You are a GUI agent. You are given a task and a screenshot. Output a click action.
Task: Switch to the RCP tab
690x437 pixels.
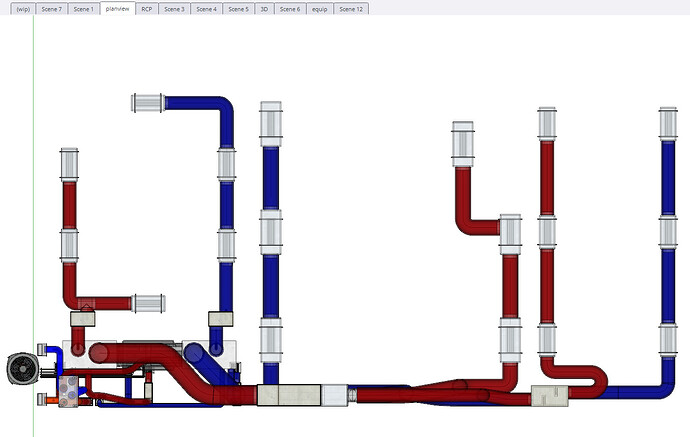(x=147, y=9)
